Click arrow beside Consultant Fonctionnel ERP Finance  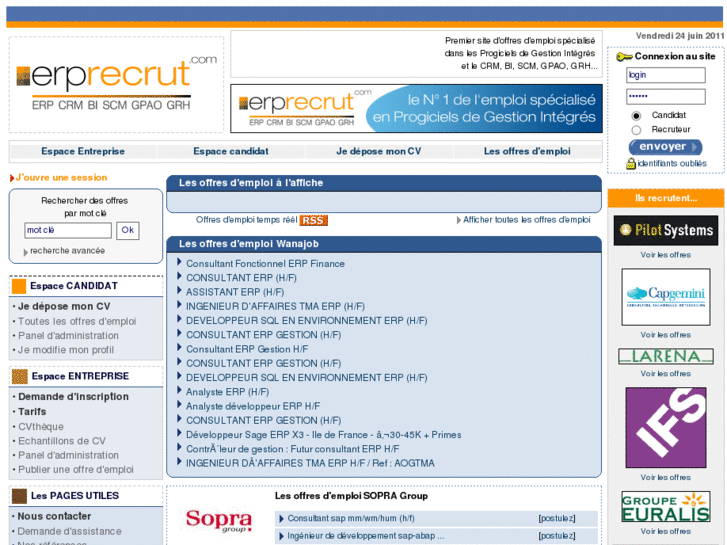point(179,262)
